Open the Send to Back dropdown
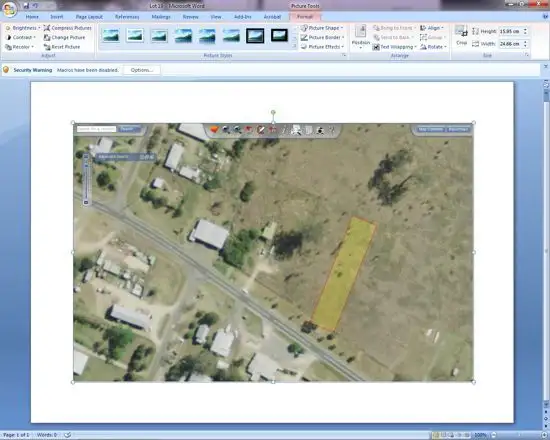This screenshot has width=550, height=440. 393,37
